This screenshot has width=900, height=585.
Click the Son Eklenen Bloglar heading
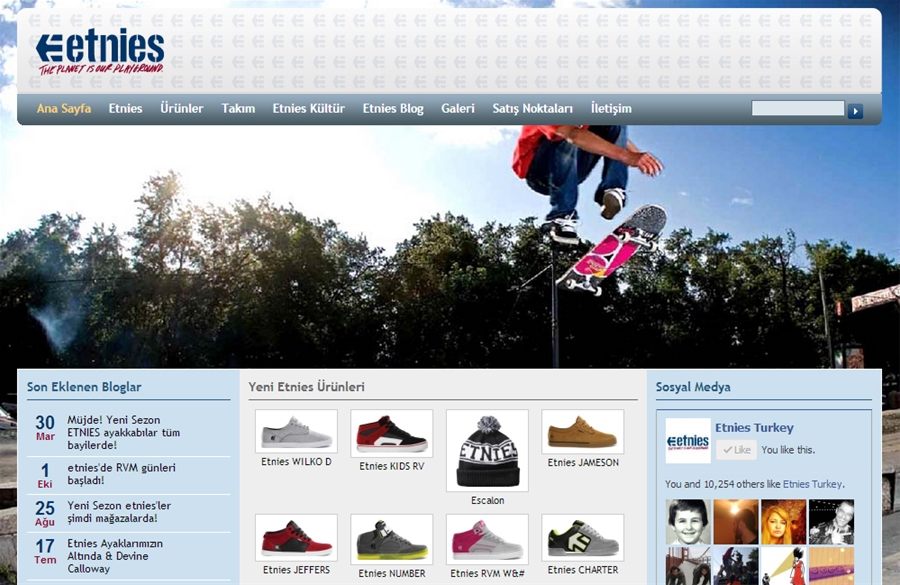tap(84, 387)
